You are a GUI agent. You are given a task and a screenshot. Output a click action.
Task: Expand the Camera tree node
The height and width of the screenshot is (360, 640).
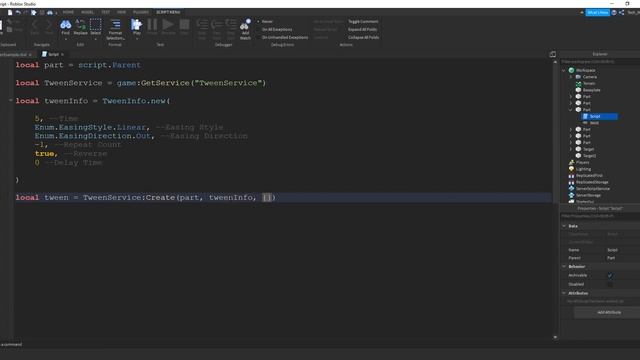[571, 77]
